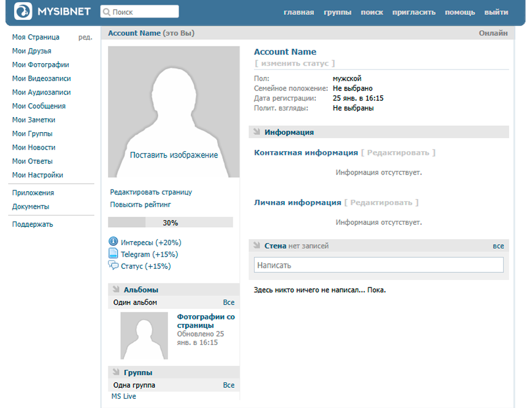
Task: Click the Telegram document icon
Action: point(113,254)
